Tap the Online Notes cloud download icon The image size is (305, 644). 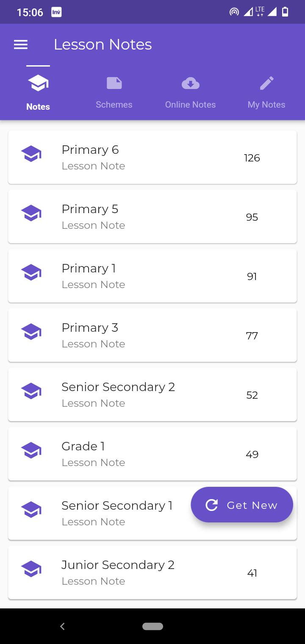pos(190,83)
